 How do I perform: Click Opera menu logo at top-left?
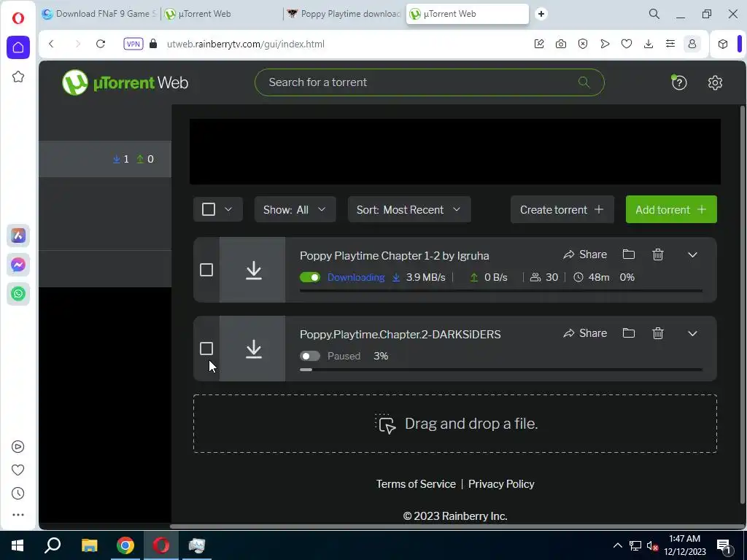click(x=18, y=18)
